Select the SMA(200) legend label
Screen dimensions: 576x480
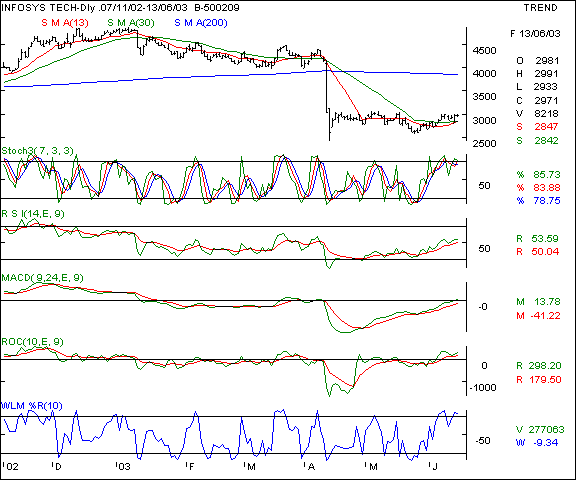201,23
